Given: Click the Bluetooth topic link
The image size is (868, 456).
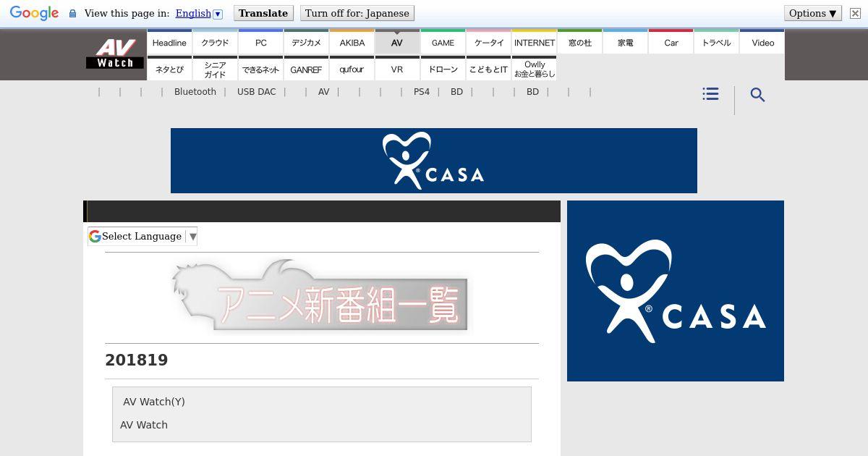Looking at the screenshot, I should pyautogui.click(x=195, y=92).
